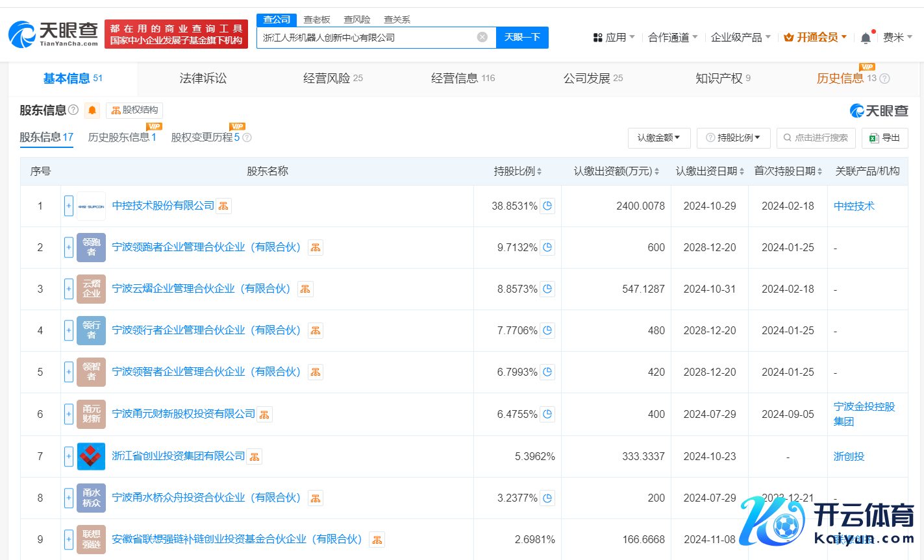Click pie chart icon beside 38.8531%

pyautogui.click(x=547, y=206)
